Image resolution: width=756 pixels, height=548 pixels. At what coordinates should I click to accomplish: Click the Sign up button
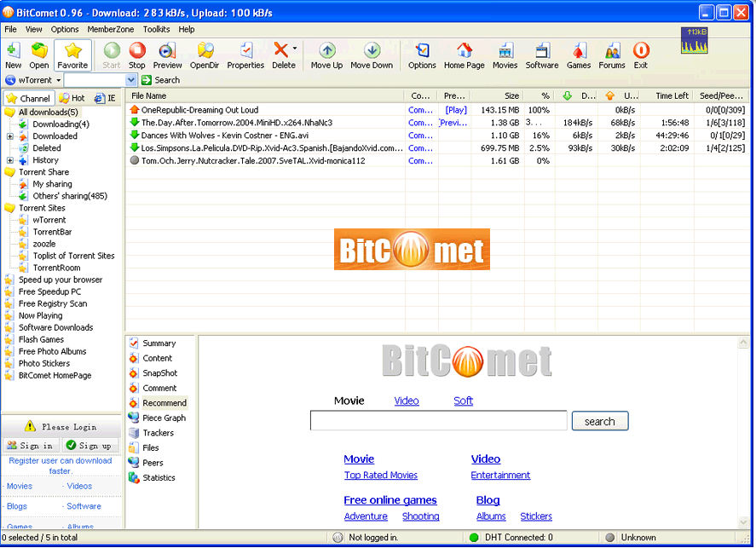(x=90, y=446)
